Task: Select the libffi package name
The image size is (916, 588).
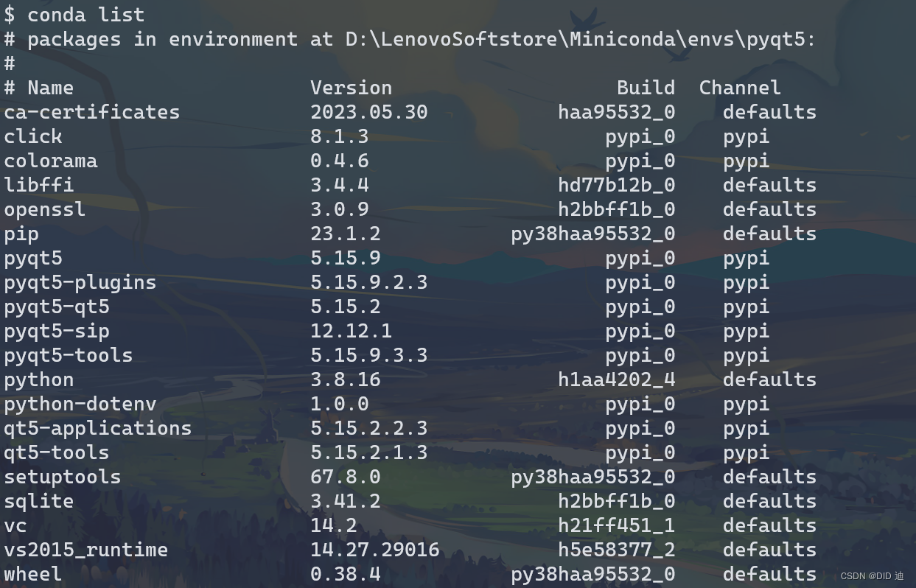Action: coord(39,184)
